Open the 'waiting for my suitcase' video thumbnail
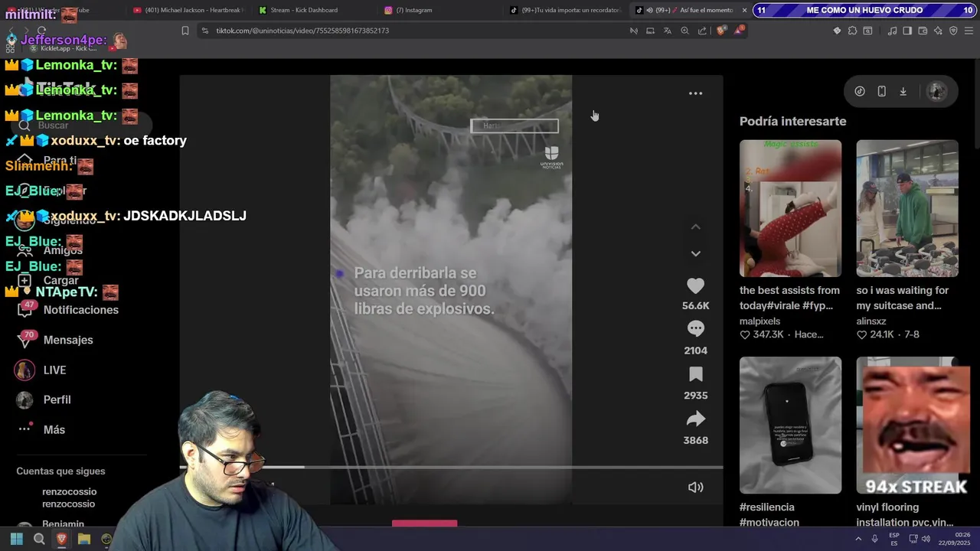The image size is (980, 551). (907, 208)
